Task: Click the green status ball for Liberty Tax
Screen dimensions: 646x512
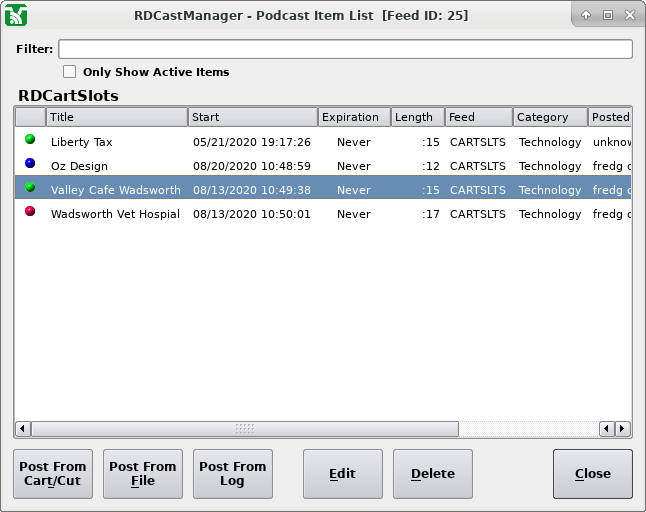Action: pos(30,139)
